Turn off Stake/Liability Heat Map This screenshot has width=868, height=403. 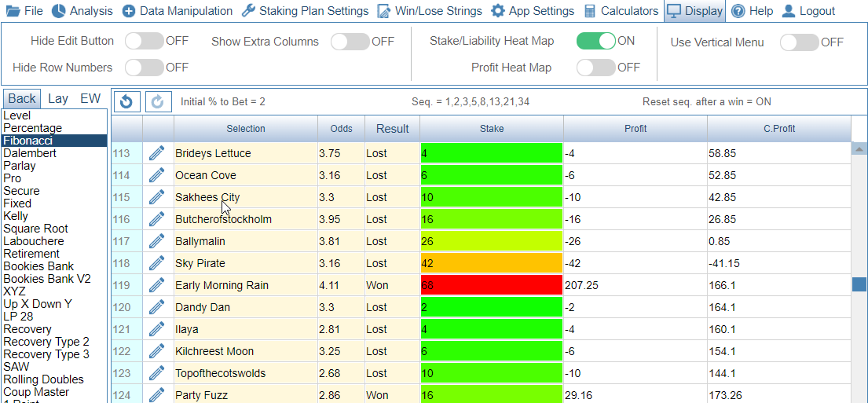tap(595, 41)
